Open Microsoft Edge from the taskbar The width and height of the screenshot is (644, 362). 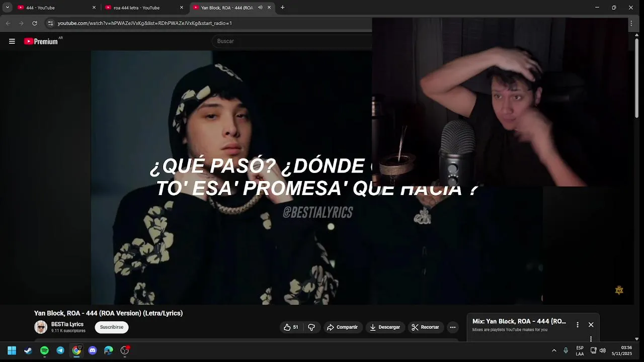click(x=109, y=350)
